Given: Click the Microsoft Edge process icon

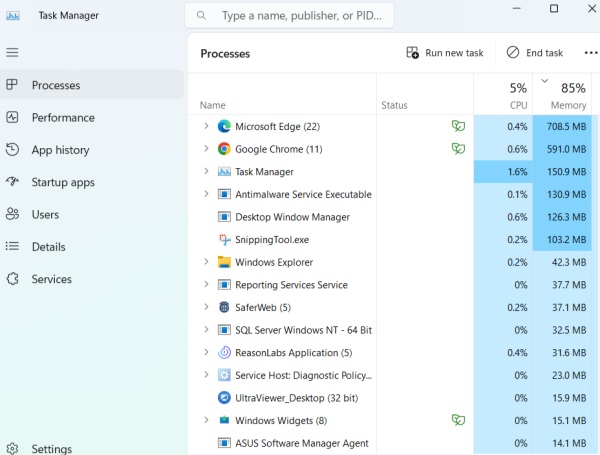Looking at the screenshot, I should pyautogui.click(x=224, y=126).
